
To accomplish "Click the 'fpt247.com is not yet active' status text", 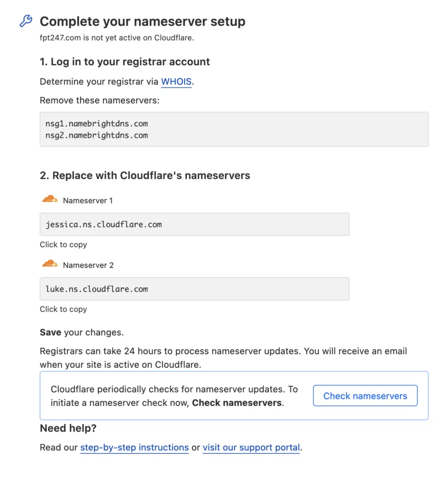I will tap(117, 38).
